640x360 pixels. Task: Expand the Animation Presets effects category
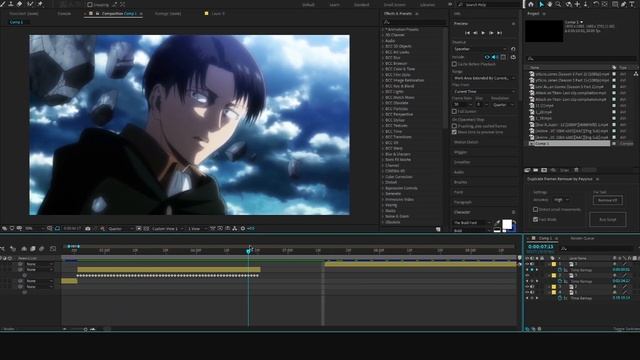pos(401,29)
